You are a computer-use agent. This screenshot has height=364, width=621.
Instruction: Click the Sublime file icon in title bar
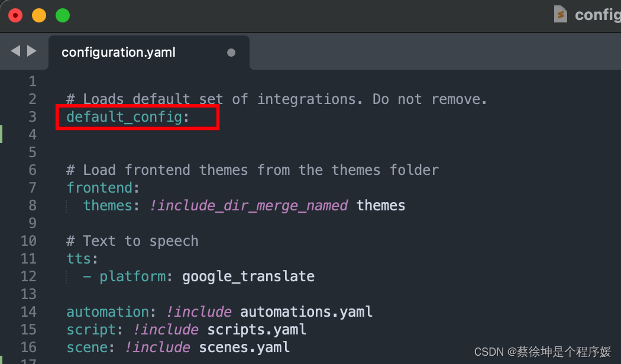pyautogui.click(x=561, y=14)
